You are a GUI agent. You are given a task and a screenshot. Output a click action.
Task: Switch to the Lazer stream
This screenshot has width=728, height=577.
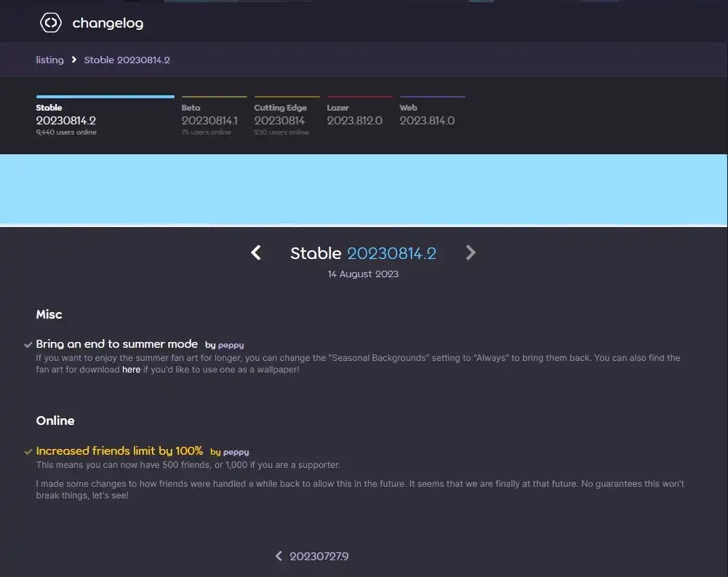click(x=360, y=113)
